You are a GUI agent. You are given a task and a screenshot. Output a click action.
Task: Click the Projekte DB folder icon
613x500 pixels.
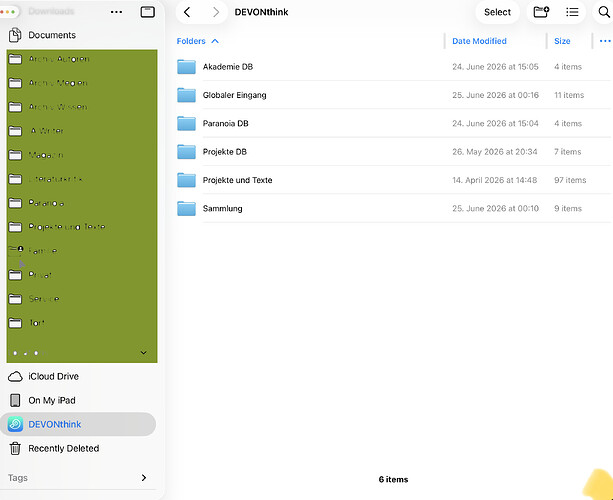pos(186,152)
